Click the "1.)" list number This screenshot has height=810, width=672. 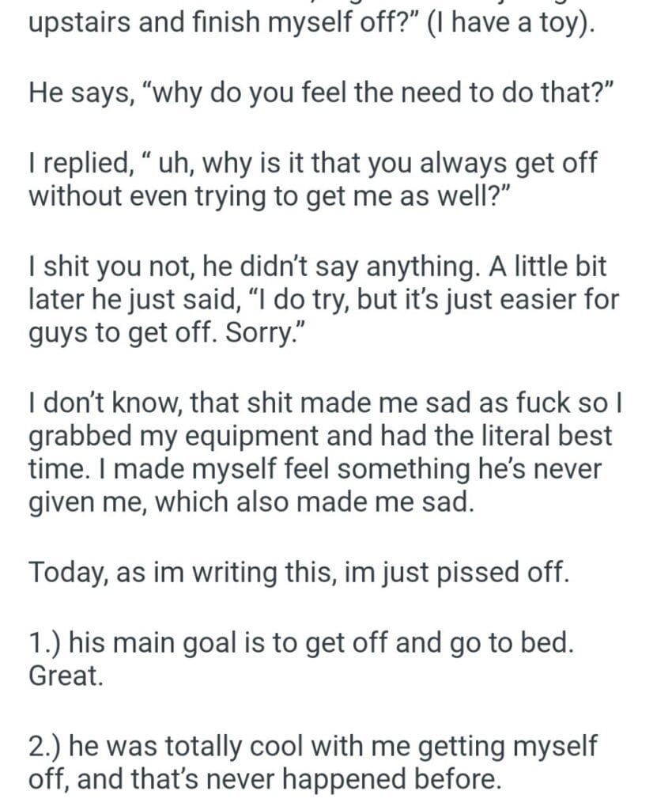pyautogui.click(x=45, y=642)
